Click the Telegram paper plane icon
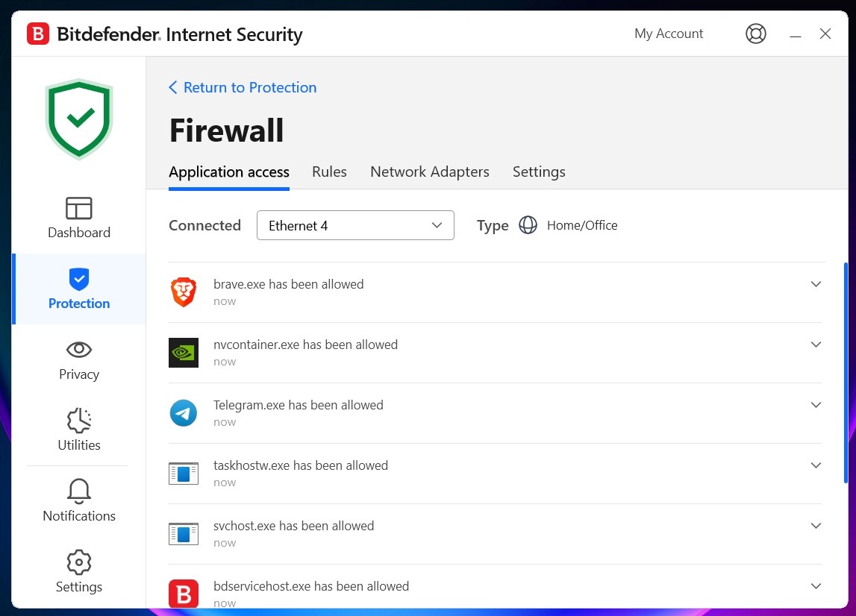 [184, 413]
